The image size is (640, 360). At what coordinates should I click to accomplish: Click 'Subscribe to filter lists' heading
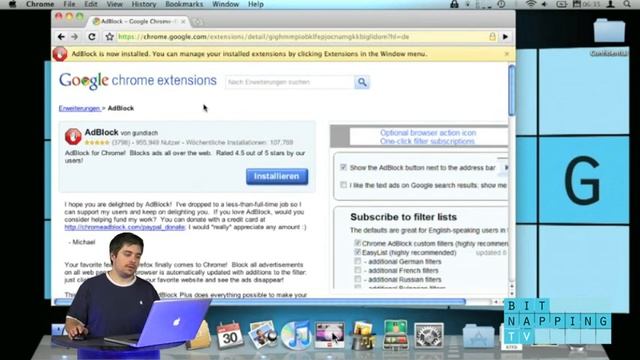click(403, 217)
